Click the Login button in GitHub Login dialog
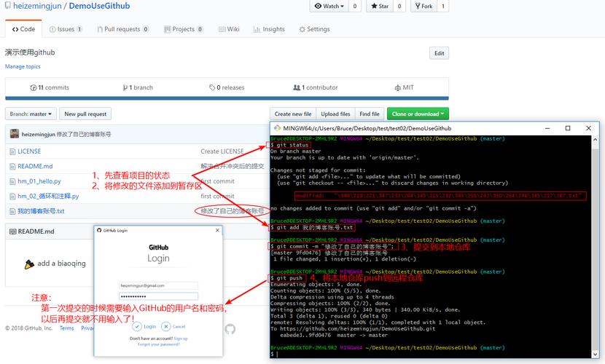The height and width of the screenshot is (364, 605). click(144, 326)
